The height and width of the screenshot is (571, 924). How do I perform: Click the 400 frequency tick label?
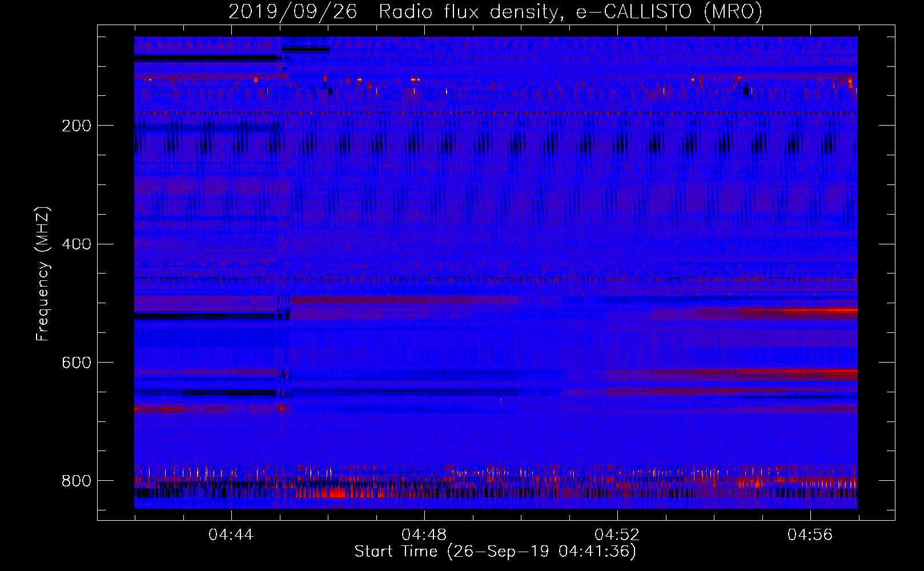(77, 244)
